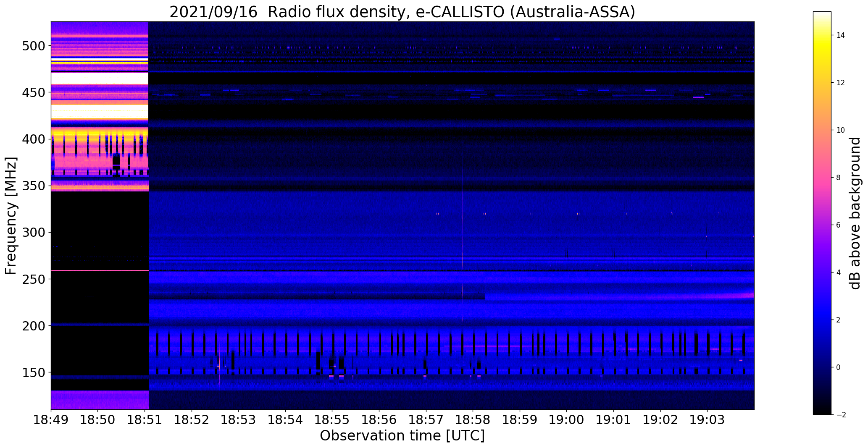Viewport: 868px width, 448px height.
Task: Click the 'Observation time [UTC]' axis label
Action: tap(402, 436)
